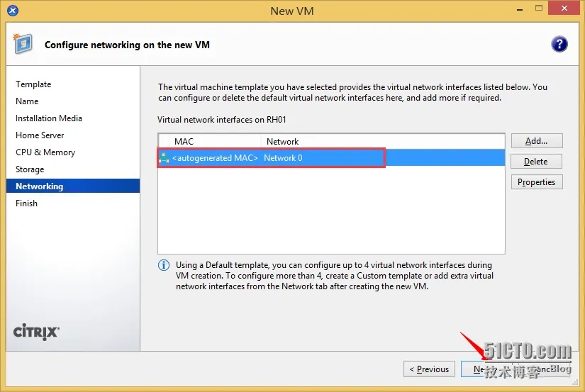Click the New VM wizard icon in the header
The width and height of the screenshot is (585, 392).
pos(23,44)
